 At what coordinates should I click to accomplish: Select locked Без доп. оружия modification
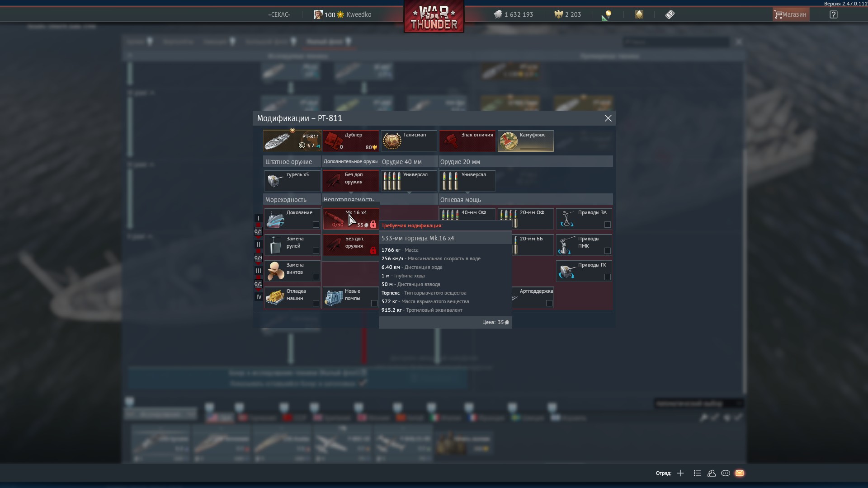tap(350, 244)
